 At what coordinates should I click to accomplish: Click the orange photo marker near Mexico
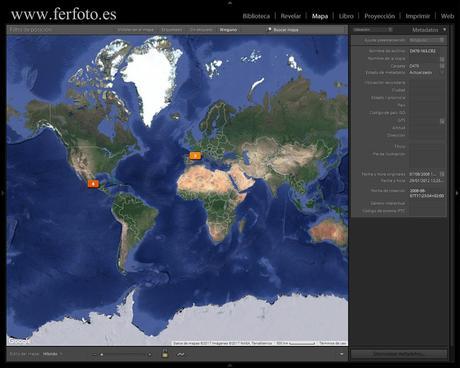tap(93, 184)
